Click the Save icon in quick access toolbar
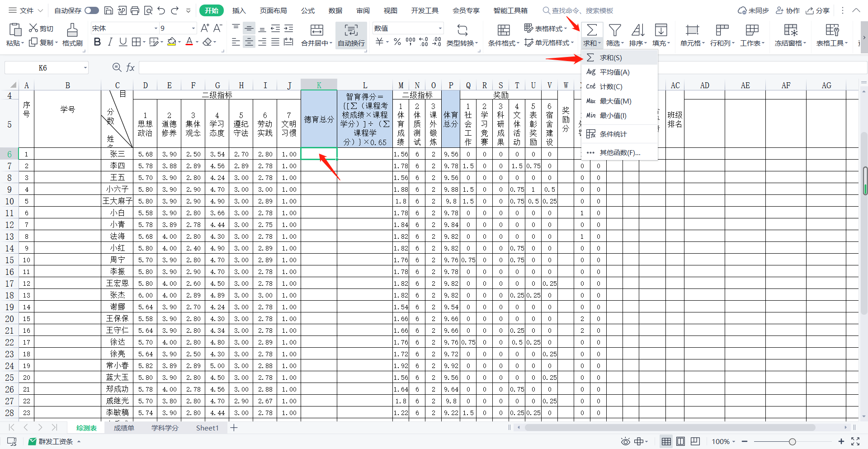The width and height of the screenshot is (868, 449). pos(108,10)
